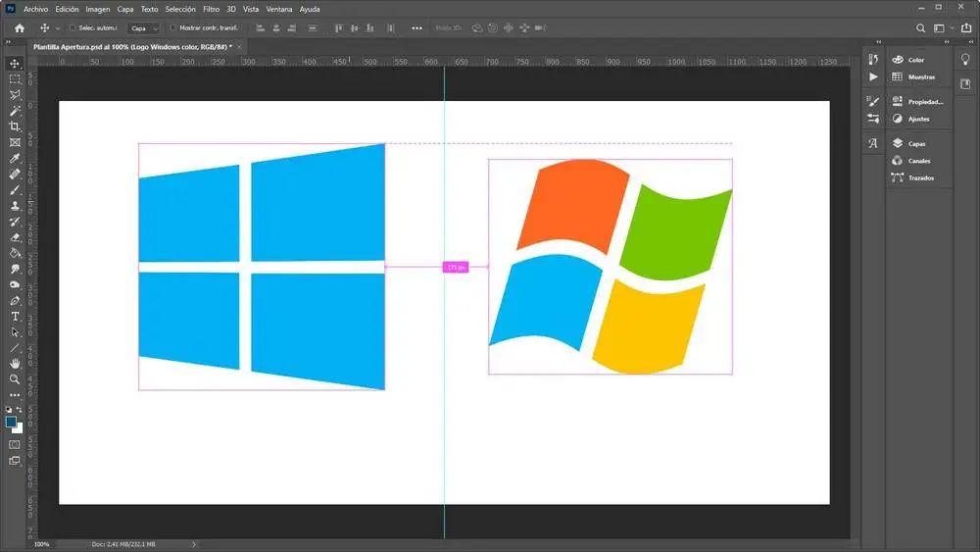
Task: Select the Line tool
Action: tap(15, 348)
